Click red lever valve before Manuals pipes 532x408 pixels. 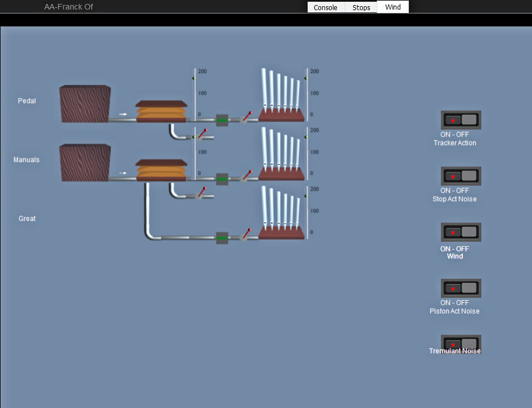pyautogui.click(x=246, y=176)
